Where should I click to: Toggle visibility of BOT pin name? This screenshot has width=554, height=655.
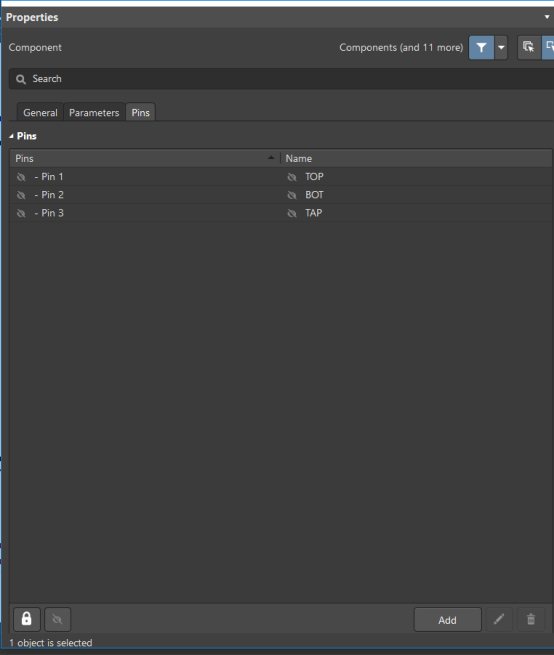coord(292,195)
